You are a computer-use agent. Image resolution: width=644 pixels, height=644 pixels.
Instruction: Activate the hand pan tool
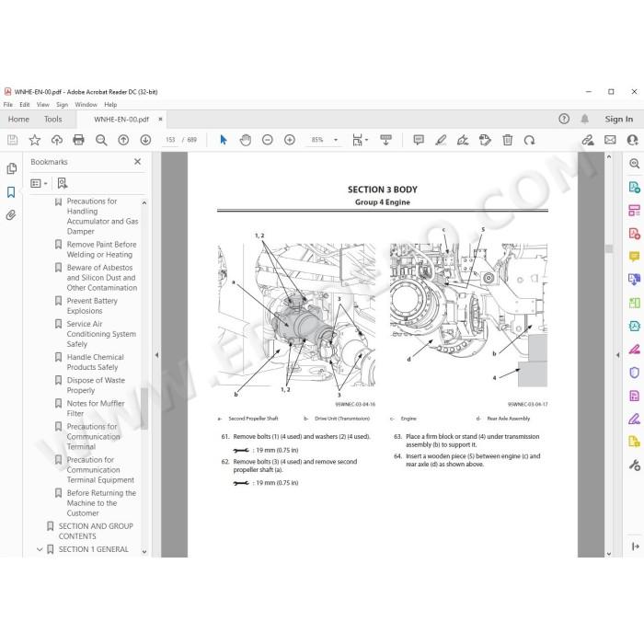tap(246, 140)
